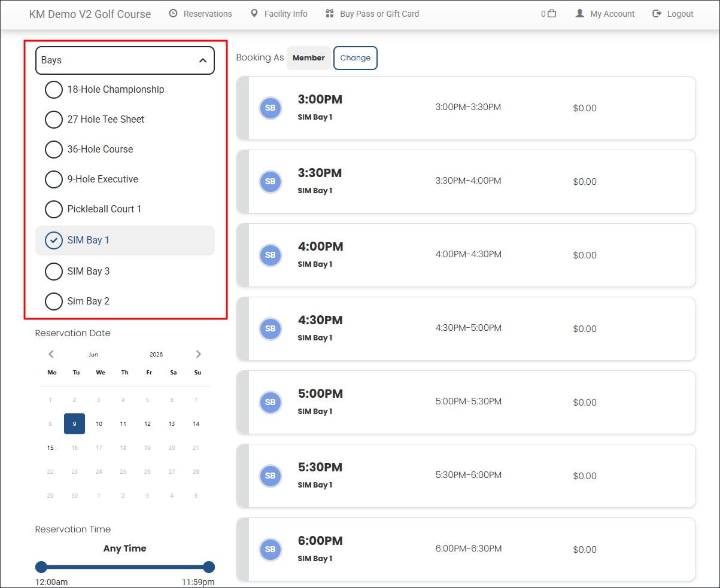720x588 pixels.
Task: Click SB avatar on the 5:30PM slot
Action: tap(270, 476)
